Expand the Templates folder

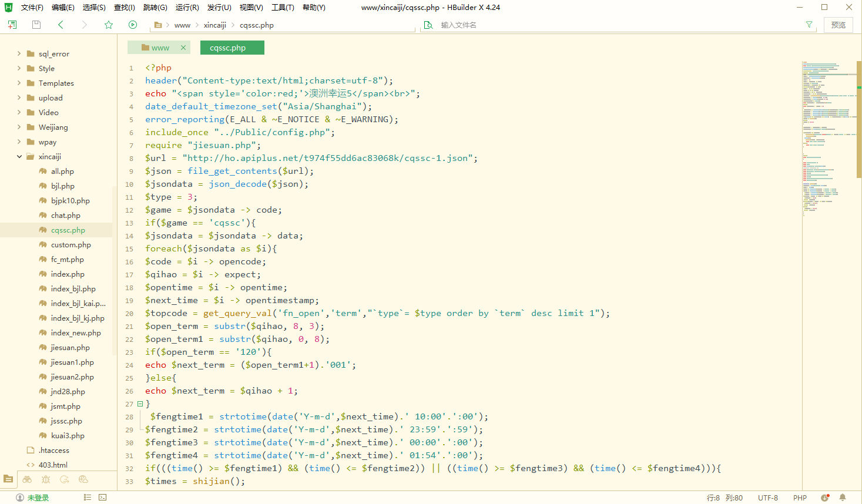pos(19,83)
